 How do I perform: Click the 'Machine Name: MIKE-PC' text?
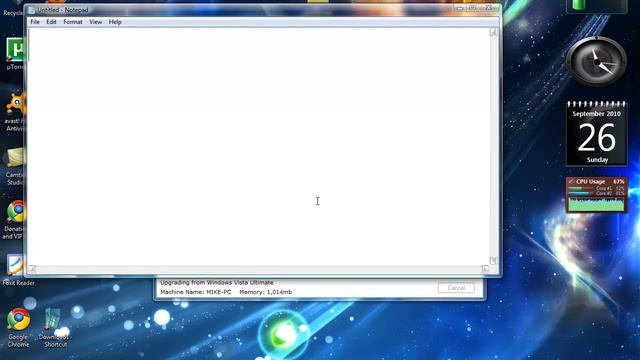(196, 292)
